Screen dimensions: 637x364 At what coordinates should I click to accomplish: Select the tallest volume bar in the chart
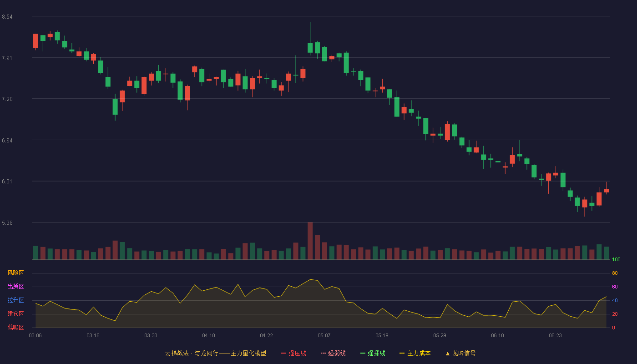click(x=310, y=241)
